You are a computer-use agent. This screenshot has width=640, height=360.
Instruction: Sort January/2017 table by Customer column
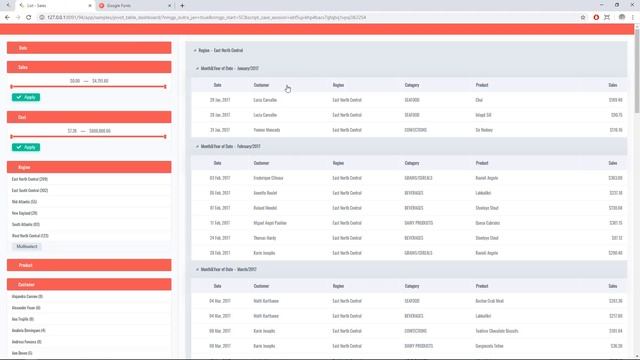click(x=261, y=85)
